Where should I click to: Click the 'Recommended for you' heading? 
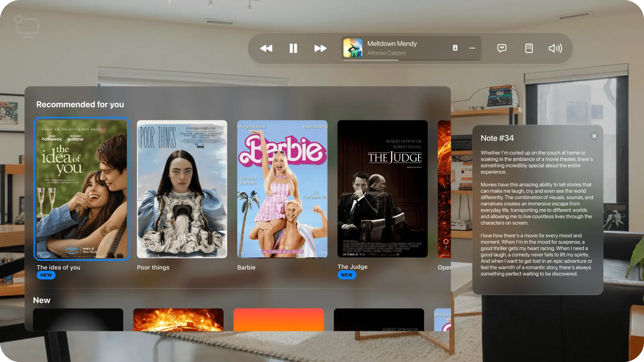[x=80, y=105]
